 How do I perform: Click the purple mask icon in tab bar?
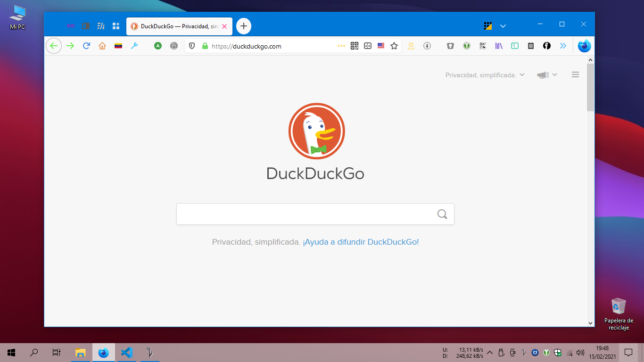pyautogui.click(x=70, y=26)
